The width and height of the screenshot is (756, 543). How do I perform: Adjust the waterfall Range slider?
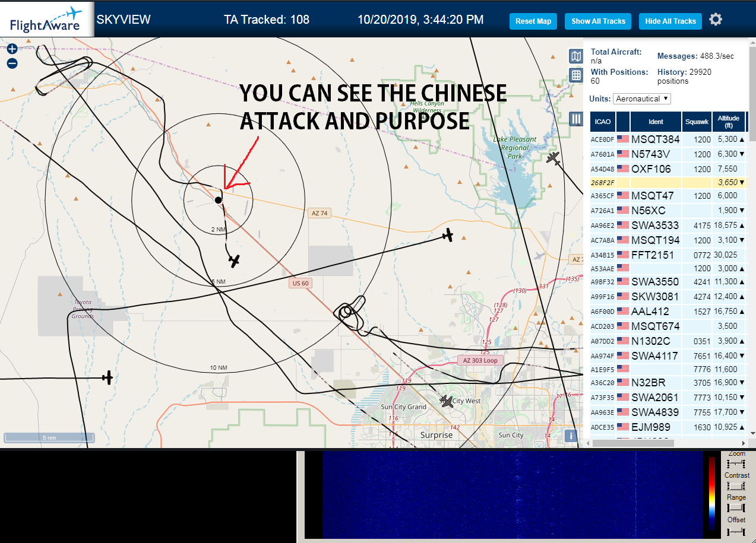(x=736, y=508)
